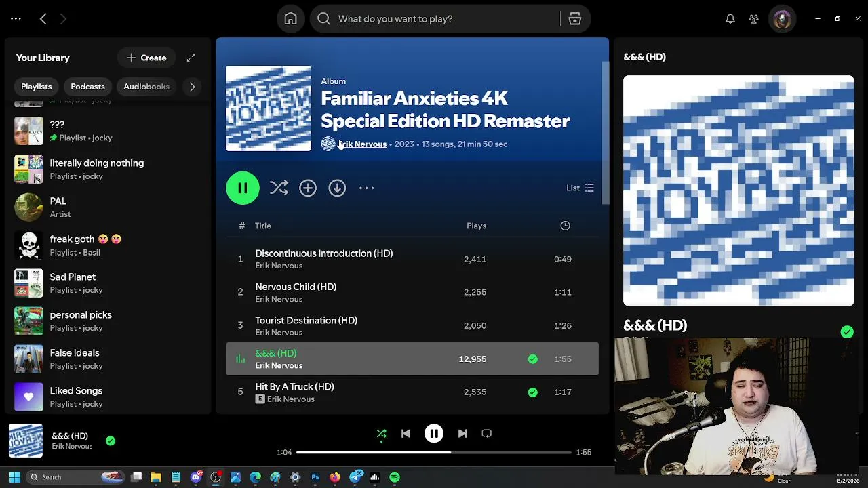Open the 'personal picks' playlist
Image resolution: width=868 pixels, height=488 pixels.
(x=108, y=321)
